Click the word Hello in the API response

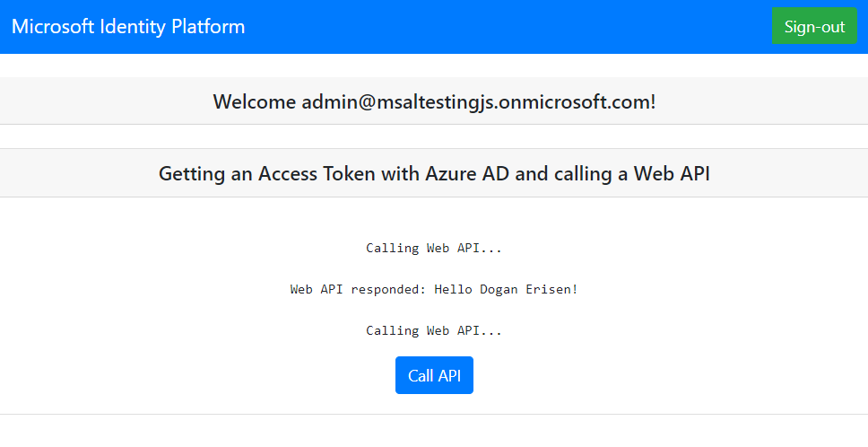pyautogui.click(x=453, y=289)
